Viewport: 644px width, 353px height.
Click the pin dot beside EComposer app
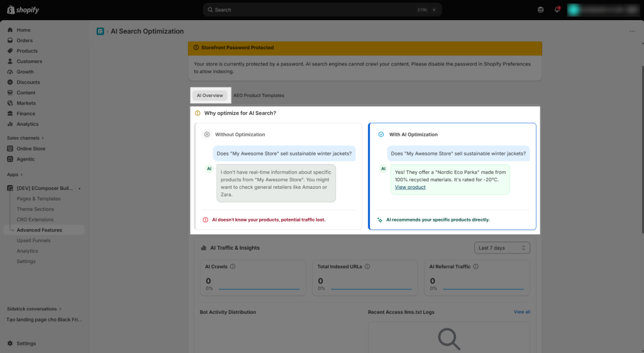79,189
